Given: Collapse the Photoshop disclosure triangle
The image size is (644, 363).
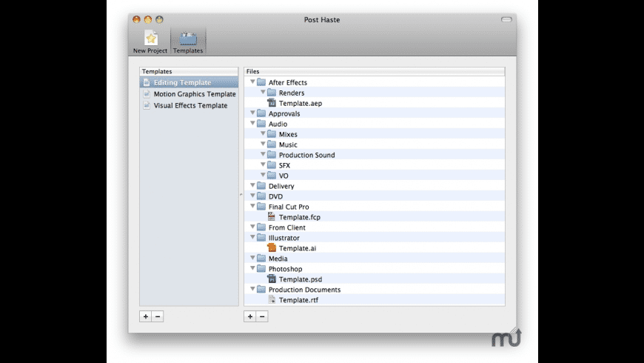Looking at the screenshot, I should (x=252, y=268).
